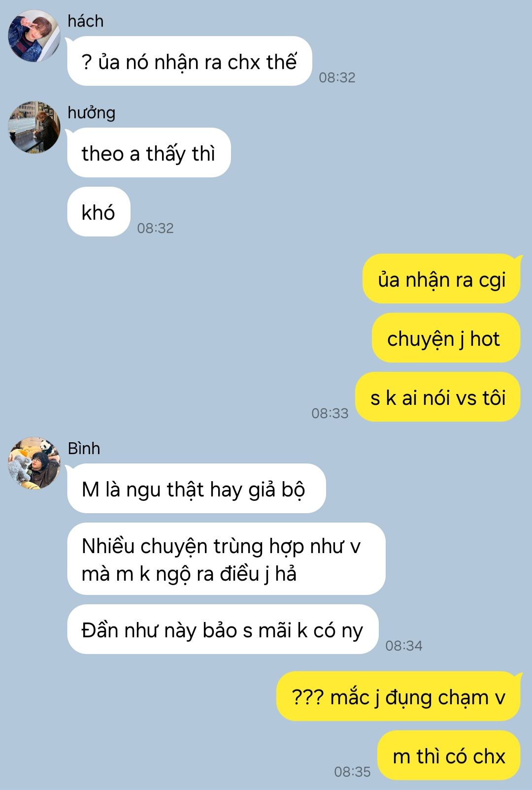532x790 pixels.
Task: Open hưởng's profile picture
Action: tap(34, 128)
